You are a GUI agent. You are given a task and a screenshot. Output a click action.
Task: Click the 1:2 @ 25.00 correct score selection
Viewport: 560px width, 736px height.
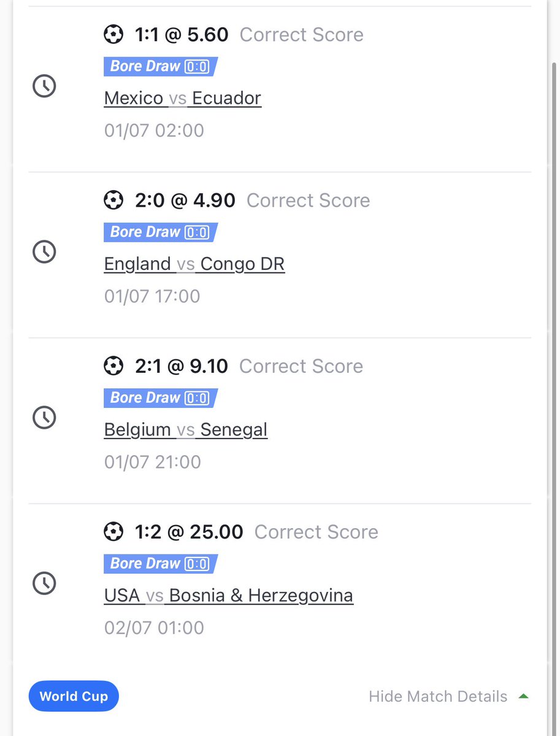[189, 531]
